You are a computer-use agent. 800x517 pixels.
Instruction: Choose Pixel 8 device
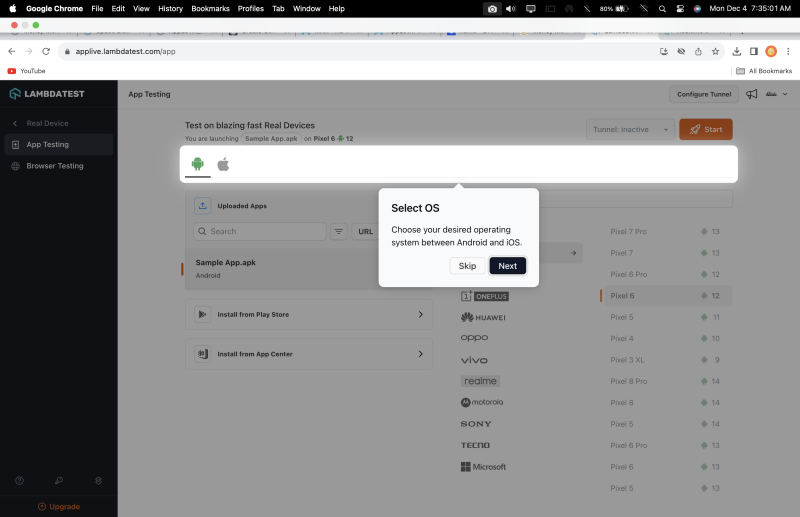tap(668, 403)
